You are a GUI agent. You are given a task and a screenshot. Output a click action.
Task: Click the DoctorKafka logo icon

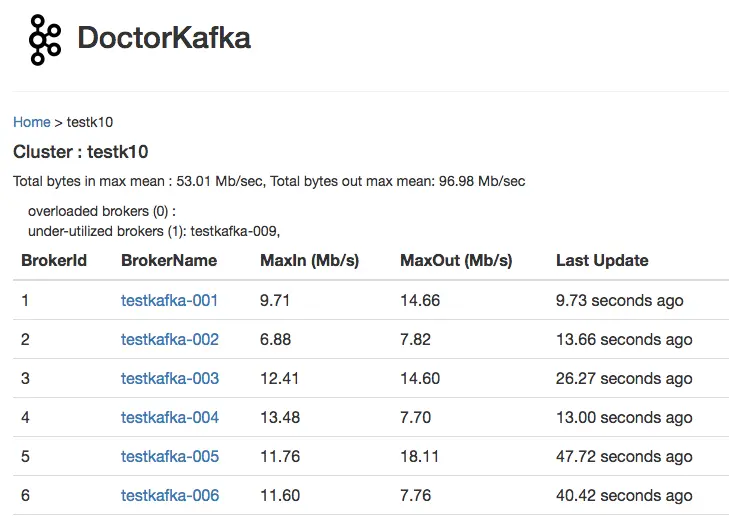coord(44,39)
